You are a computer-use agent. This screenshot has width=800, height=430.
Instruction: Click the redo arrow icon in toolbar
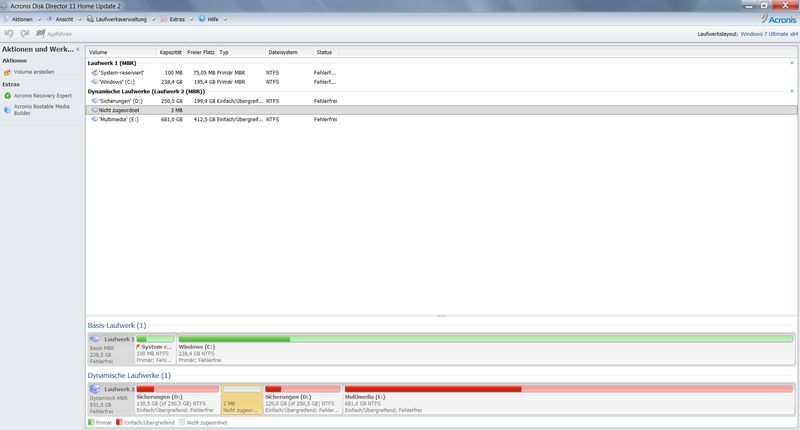coord(24,33)
